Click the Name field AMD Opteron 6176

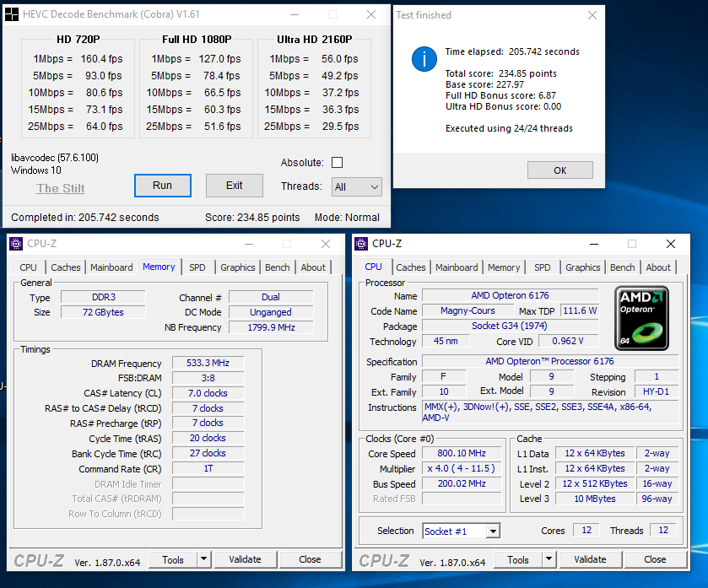click(x=511, y=295)
